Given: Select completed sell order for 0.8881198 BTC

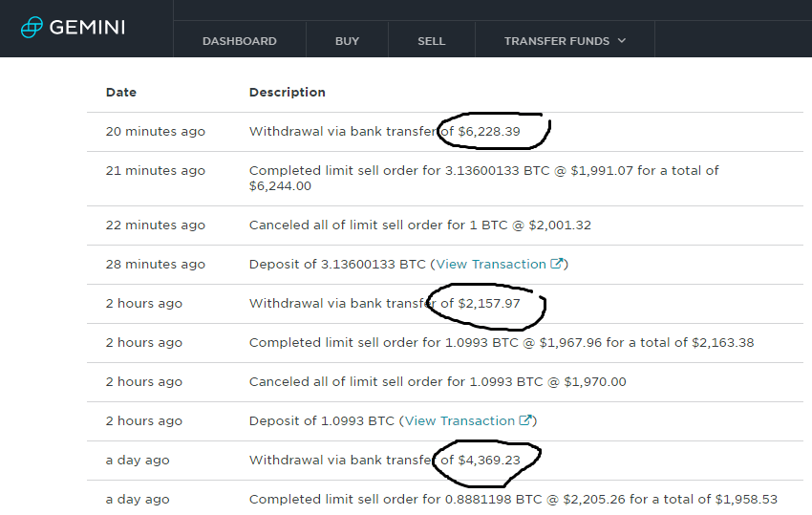Looking at the screenshot, I should pos(513,500).
